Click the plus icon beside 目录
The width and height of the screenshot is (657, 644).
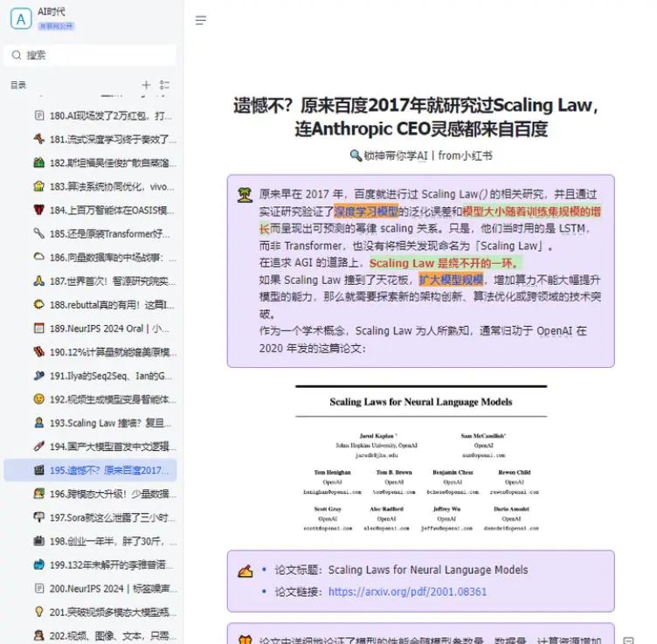tap(146, 85)
